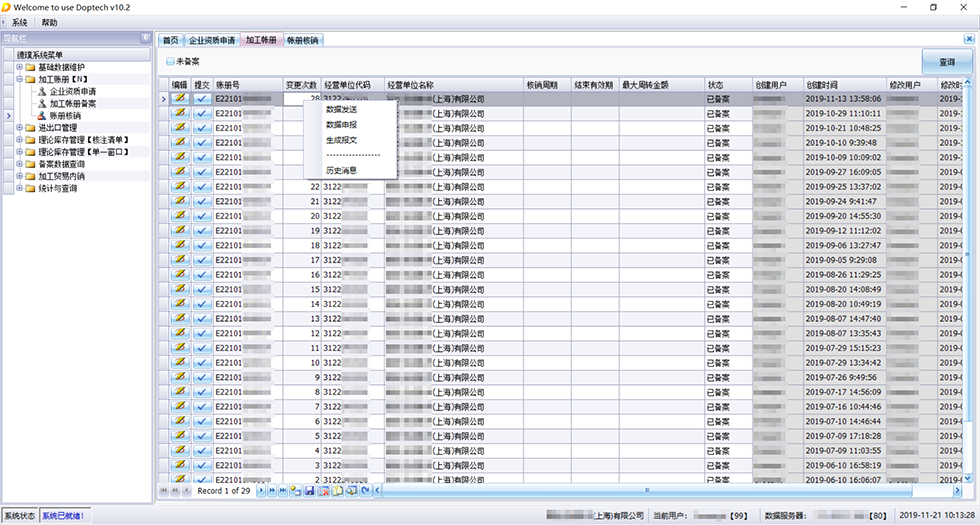Expand the 统计与查询 tree folder
Image resolution: width=980 pixels, height=525 pixels.
coord(18,188)
